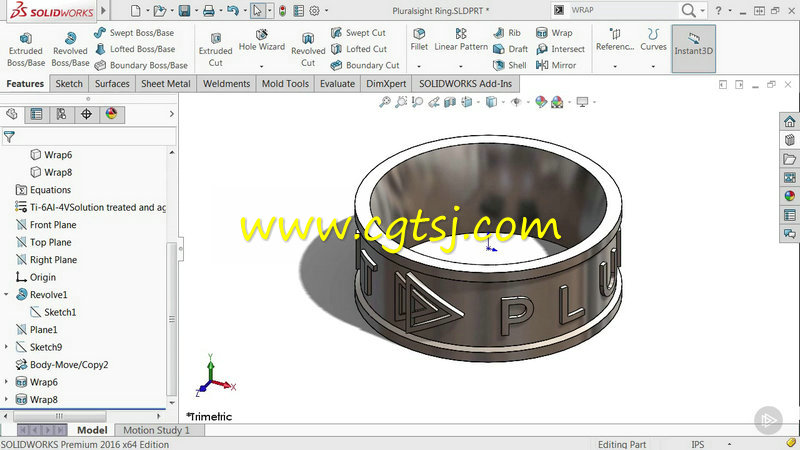Select the Mirror tool
Viewport: 800px width, 450px height.
(x=556, y=65)
